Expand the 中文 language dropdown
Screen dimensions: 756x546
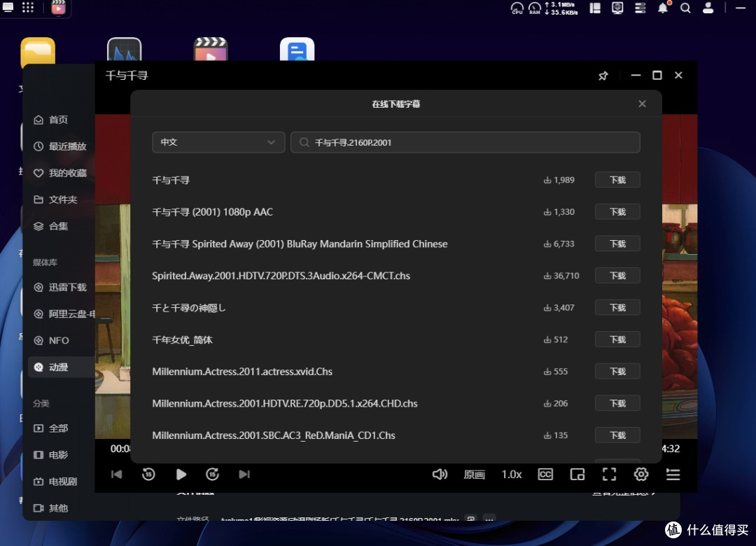click(218, 142)
